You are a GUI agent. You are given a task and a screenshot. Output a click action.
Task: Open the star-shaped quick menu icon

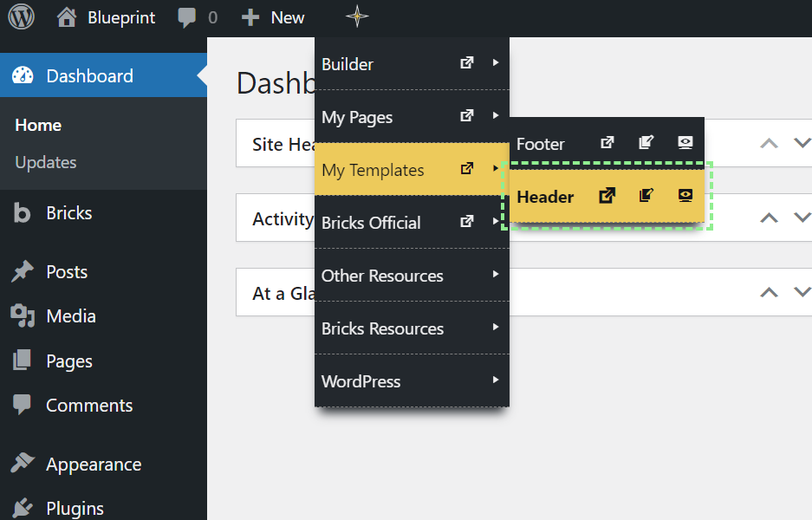356,17
